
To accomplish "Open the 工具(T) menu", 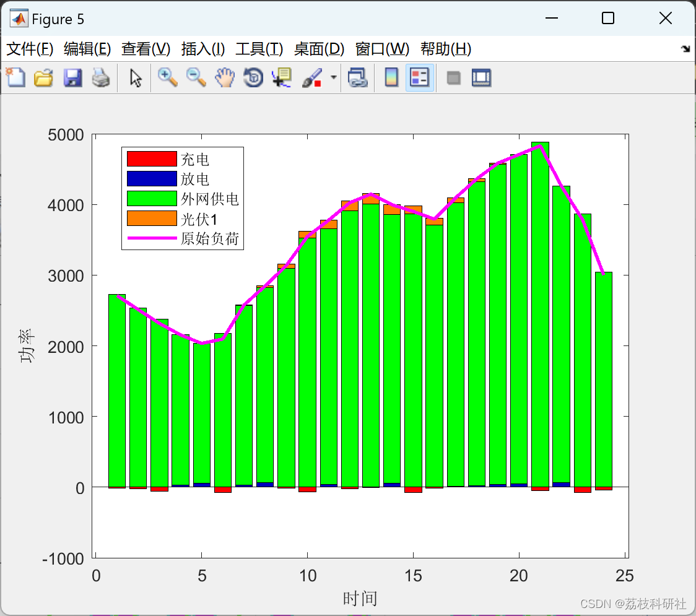I will pyautogui.click(x=259, y=49).
